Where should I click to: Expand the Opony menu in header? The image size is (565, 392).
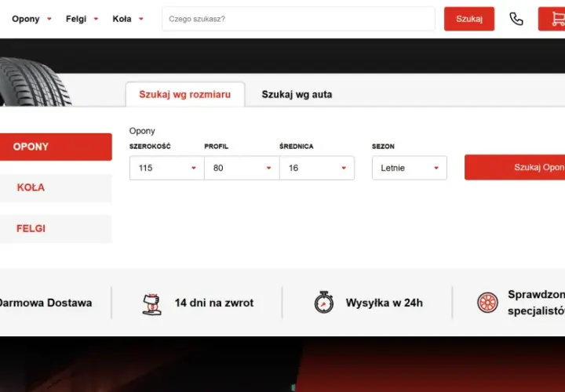(x=31, y=19)
